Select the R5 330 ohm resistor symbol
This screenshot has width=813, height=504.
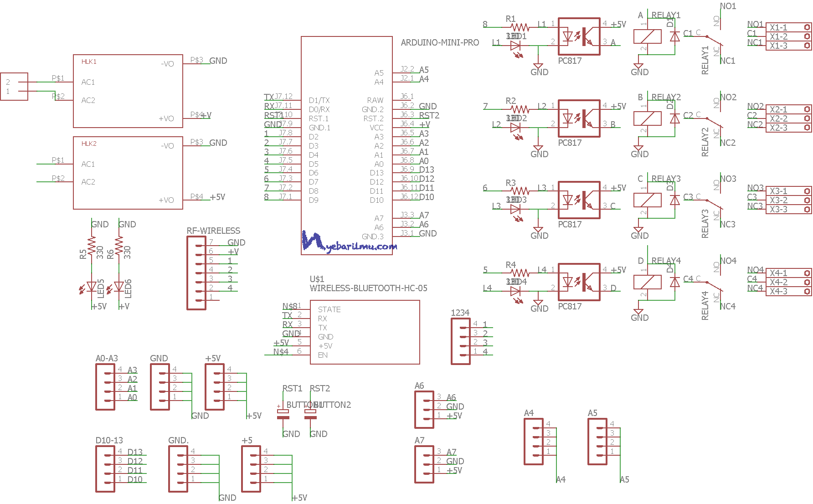tap(92, 246)
